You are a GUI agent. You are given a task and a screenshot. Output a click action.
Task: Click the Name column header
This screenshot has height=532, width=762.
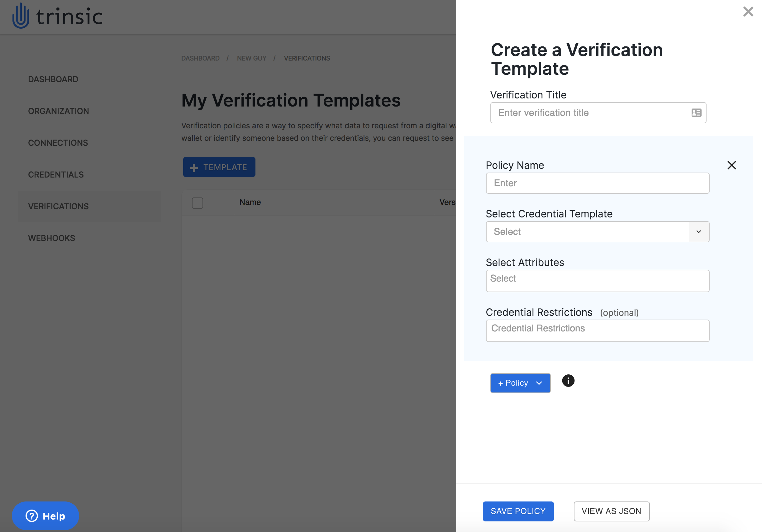click(250, 202)
